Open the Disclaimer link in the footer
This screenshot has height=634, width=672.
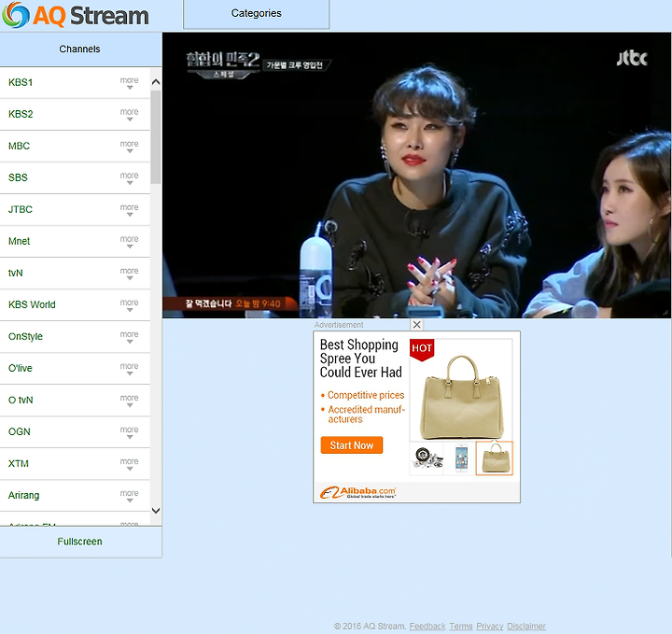click(526, 627)
